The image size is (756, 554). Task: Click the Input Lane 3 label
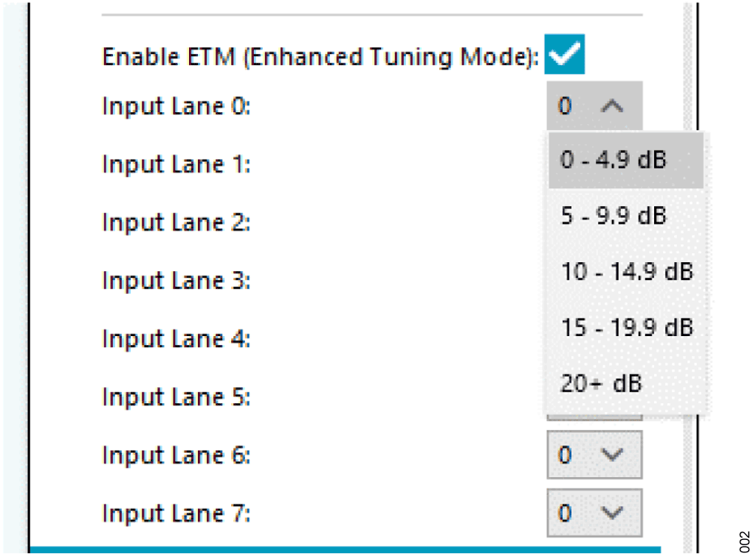coord(176,281)
